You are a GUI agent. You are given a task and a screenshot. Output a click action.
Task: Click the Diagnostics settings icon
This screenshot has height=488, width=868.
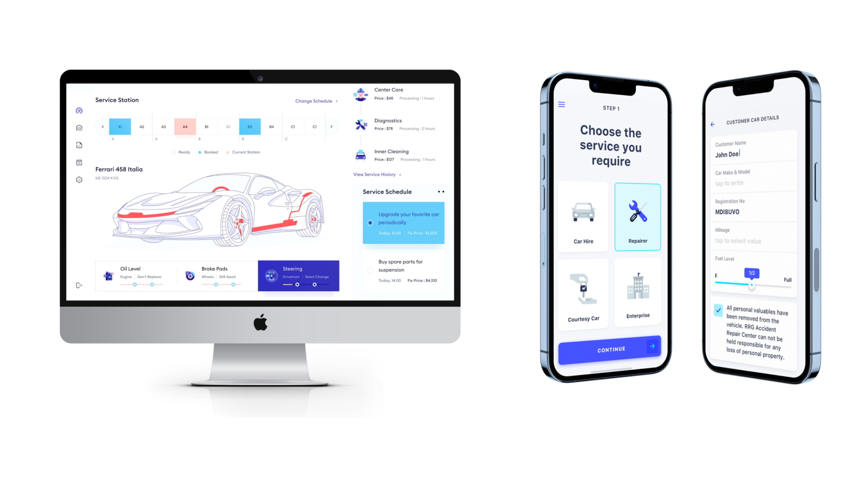tap(359, 124)
